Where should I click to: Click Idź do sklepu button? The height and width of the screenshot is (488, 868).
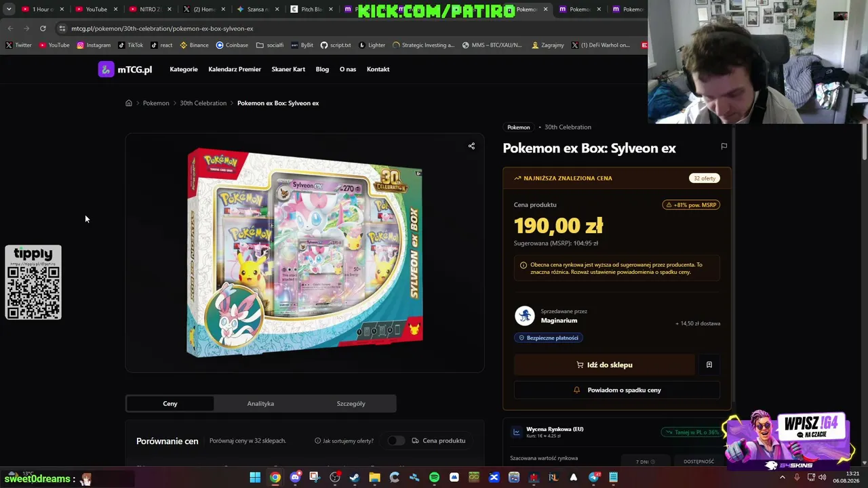tap(604, 365)
